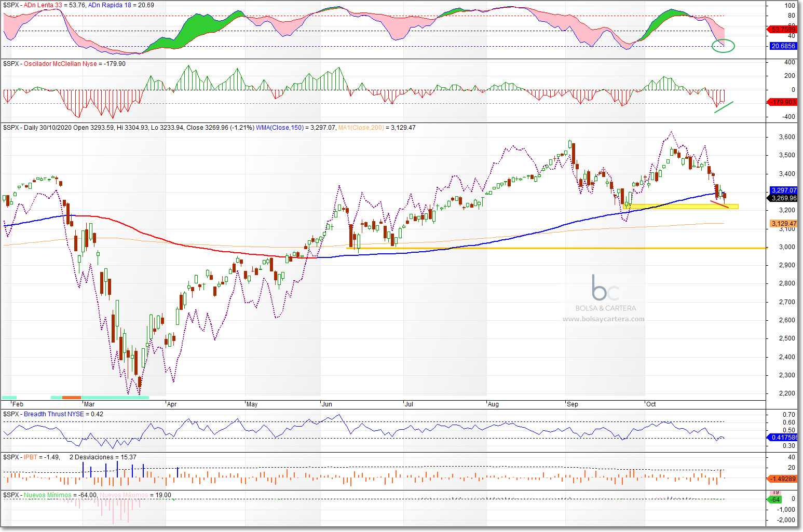Click the Aug label on time axis
803x532 pixels.
493,404
